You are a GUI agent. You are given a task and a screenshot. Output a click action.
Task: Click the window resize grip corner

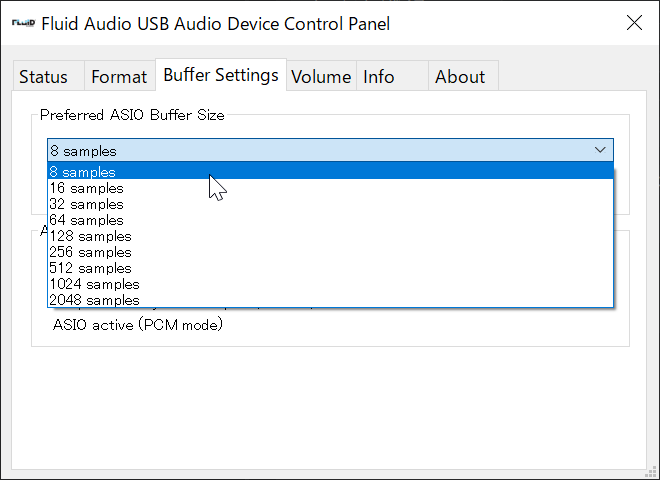pyautogui.click(x=651, y=472)
